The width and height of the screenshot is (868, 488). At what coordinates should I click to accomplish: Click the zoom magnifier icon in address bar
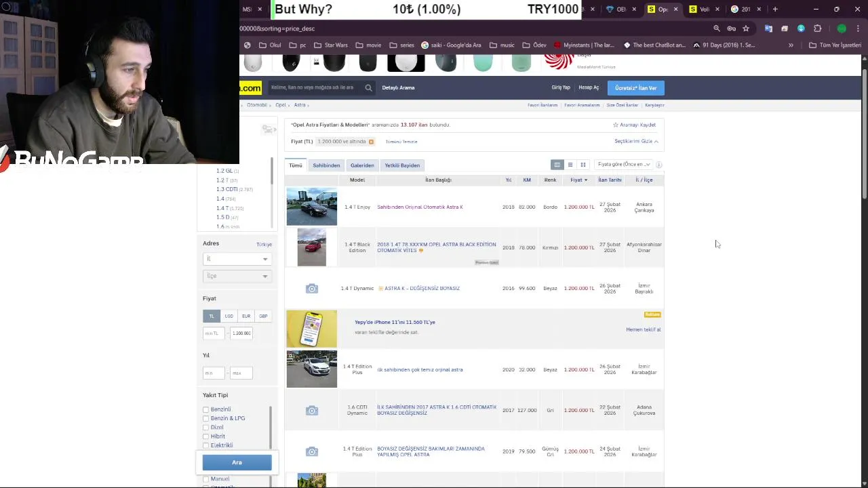tap(717, 28)
